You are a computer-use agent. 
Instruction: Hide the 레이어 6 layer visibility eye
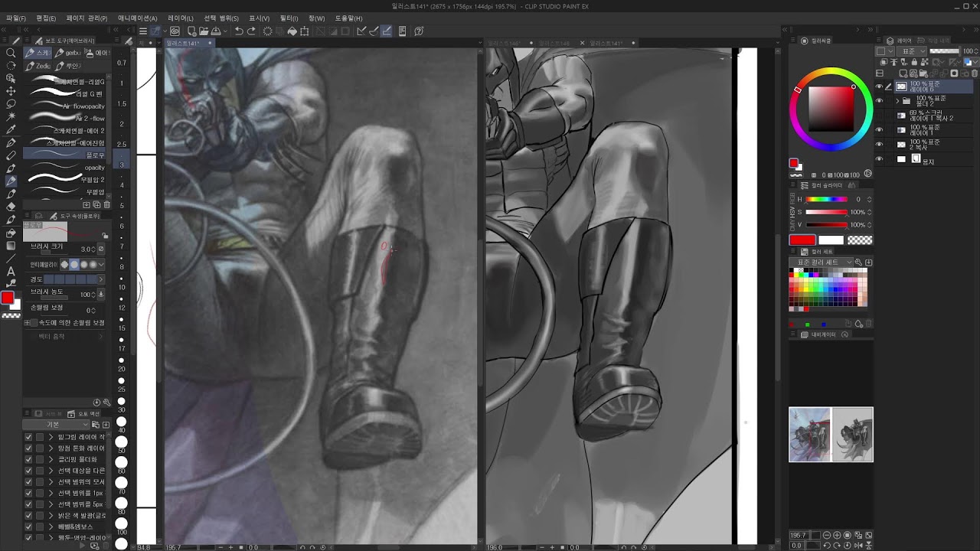pos(879,86)
